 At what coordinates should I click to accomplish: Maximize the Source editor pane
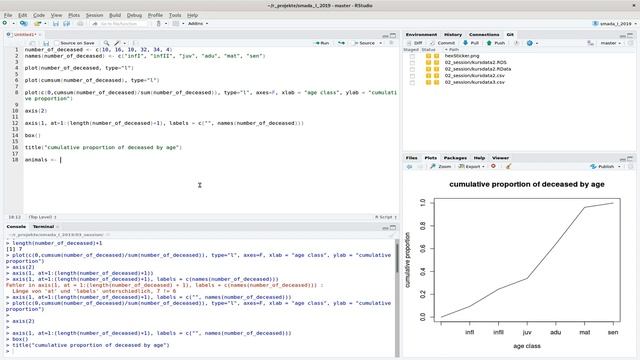click(393, 36)
